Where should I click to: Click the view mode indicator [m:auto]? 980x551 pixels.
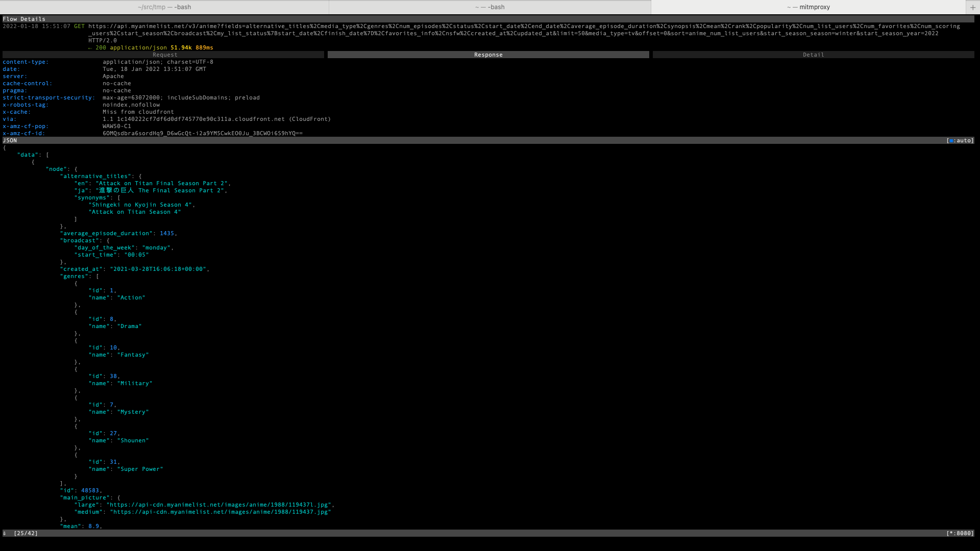point(960,140)
